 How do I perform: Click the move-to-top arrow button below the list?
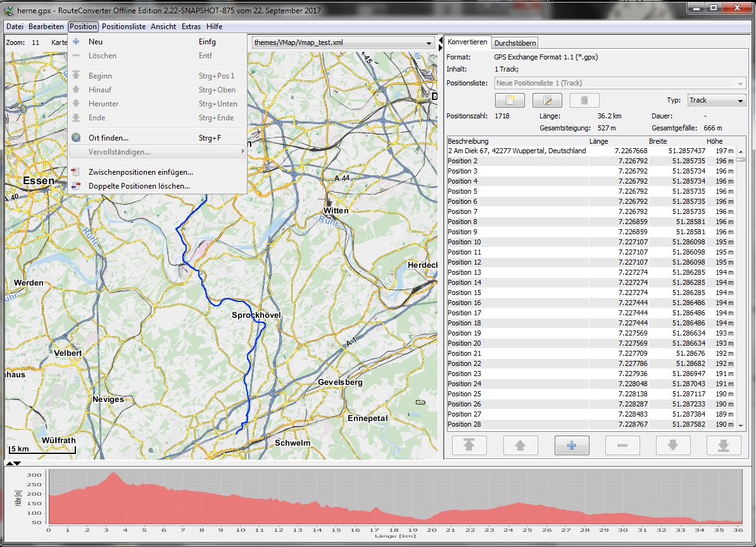coord(469,445)
